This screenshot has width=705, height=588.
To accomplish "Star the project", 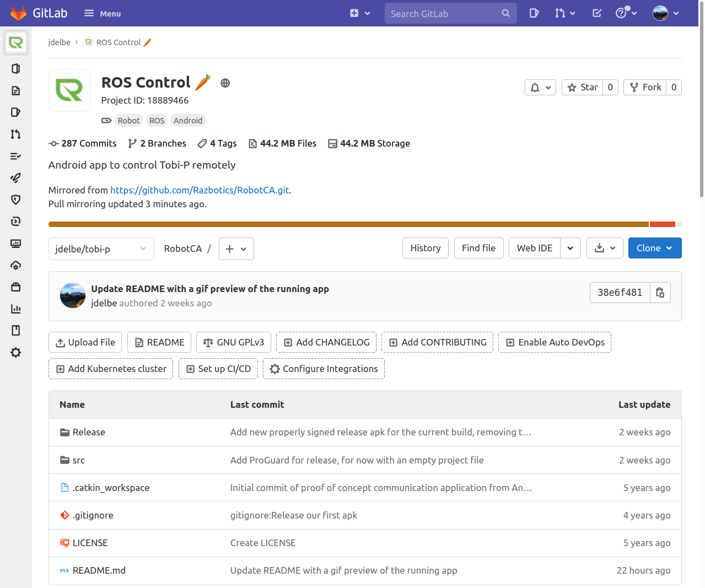I will tap(582, 87).
